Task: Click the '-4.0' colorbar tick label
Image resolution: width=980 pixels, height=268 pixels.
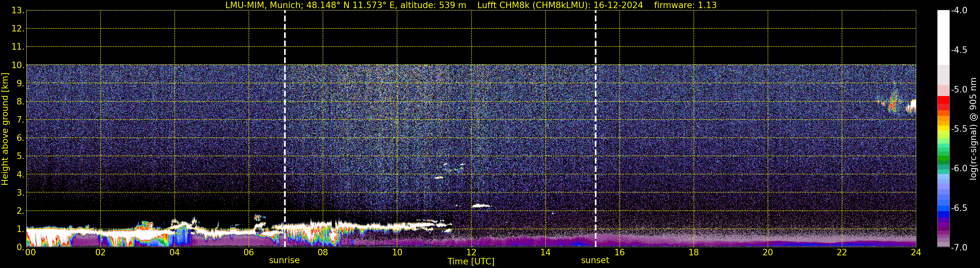Action: [959, 11]
